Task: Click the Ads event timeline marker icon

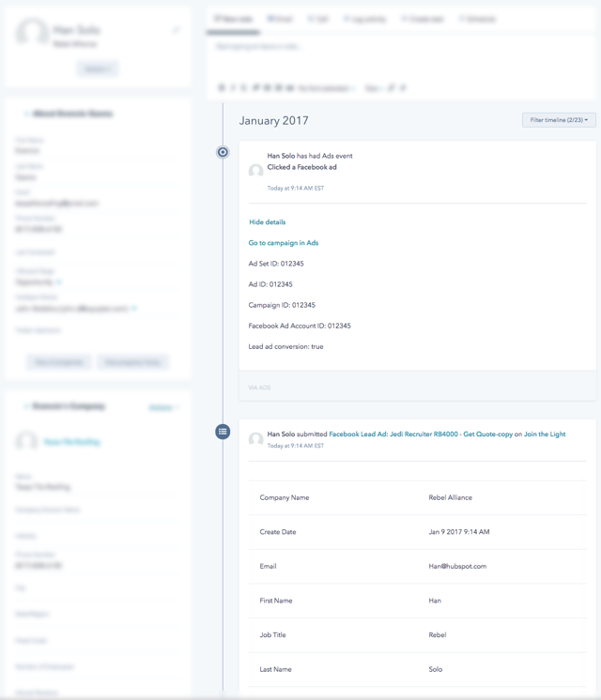Action: 223,152
